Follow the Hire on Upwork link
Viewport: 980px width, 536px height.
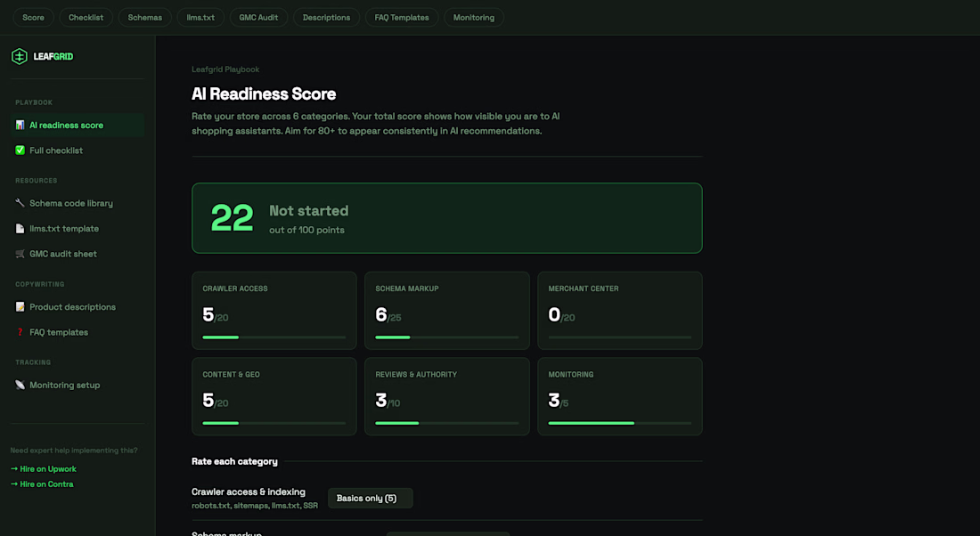(x=44, y=468)
